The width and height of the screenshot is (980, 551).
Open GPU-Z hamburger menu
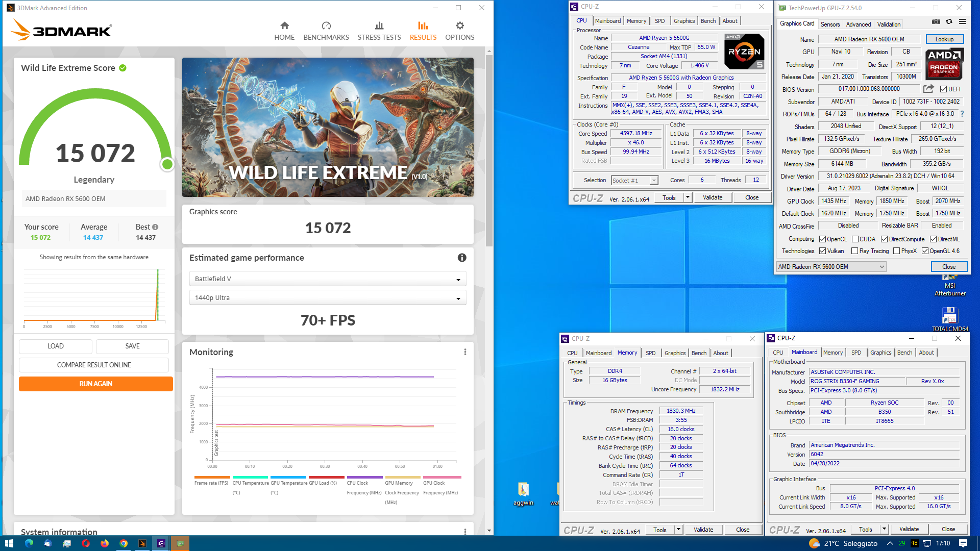(962, 22)
